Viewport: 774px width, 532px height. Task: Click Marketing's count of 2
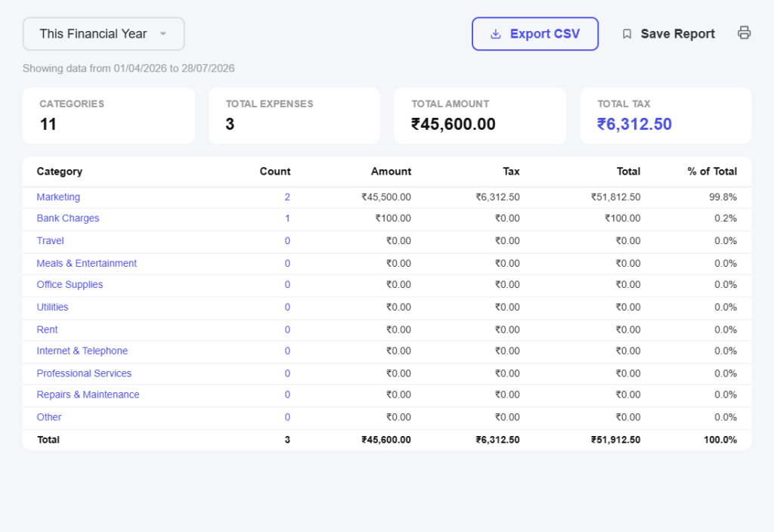tap(287, 197)
